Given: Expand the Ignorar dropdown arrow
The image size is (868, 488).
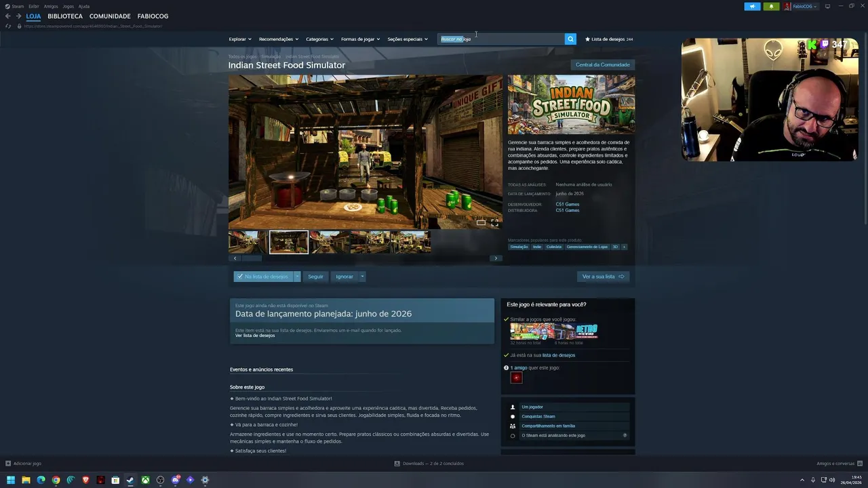Looking at the screenshot, I should click(x=362, y=277).
